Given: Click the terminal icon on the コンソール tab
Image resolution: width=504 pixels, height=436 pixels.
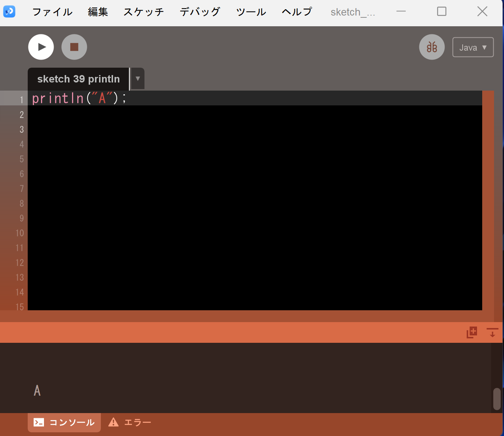Looking at the screenshot, I should click(39, 422).
